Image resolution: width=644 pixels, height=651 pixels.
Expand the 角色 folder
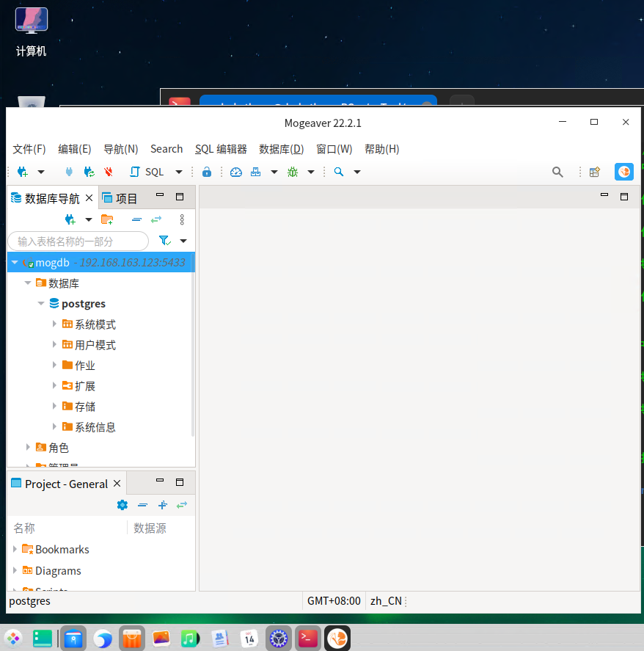pyautogui.click(x=28, y=447)
